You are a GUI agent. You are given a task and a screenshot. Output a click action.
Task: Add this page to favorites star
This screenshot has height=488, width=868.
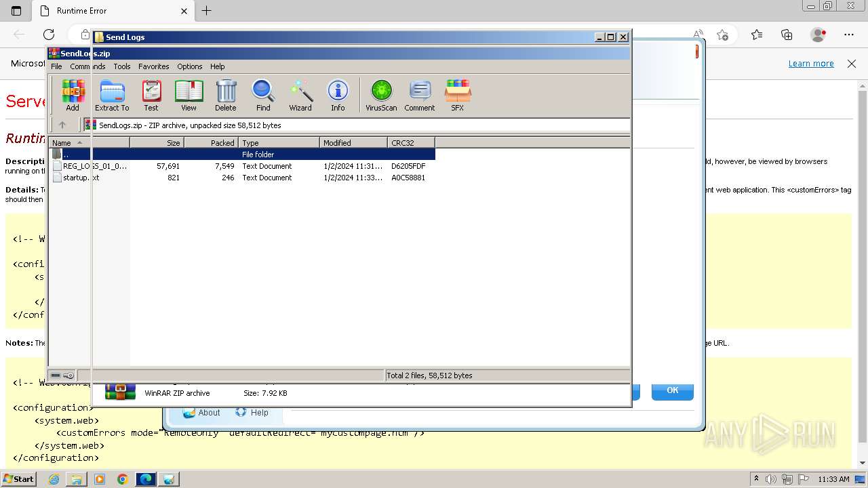click(x=723, y=35)
